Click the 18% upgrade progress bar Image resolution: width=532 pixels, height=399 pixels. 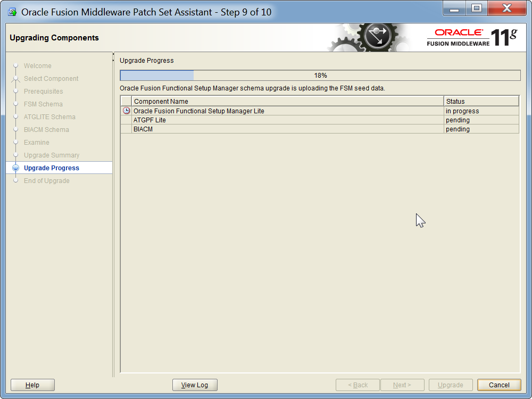pyautogui.click(x=320, y=76)
